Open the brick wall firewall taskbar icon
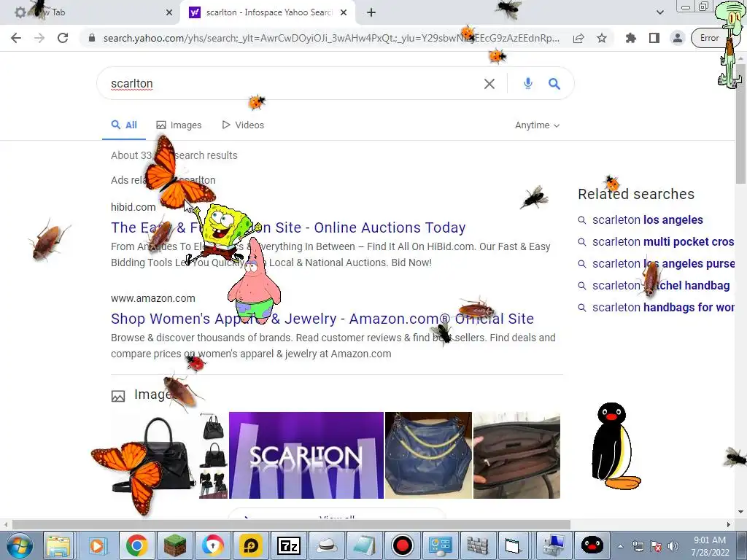747x560 pixels. tap(478, 545)
